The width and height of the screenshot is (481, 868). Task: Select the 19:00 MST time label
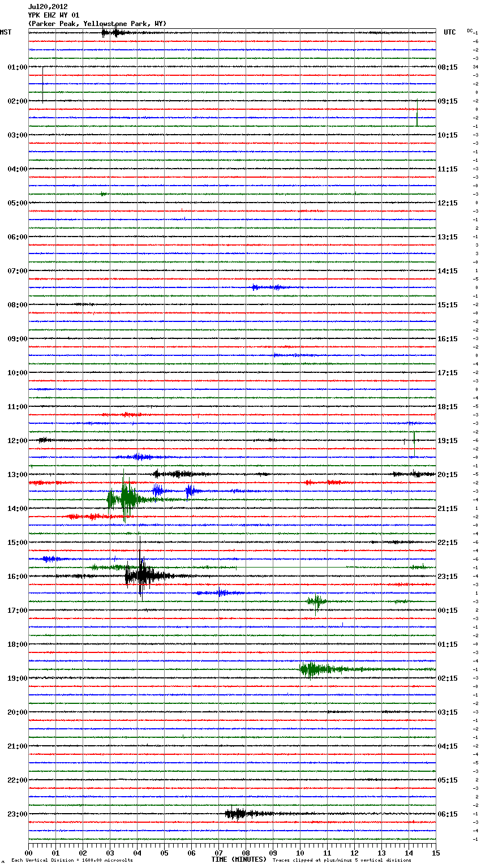click(x=18, y=678)
